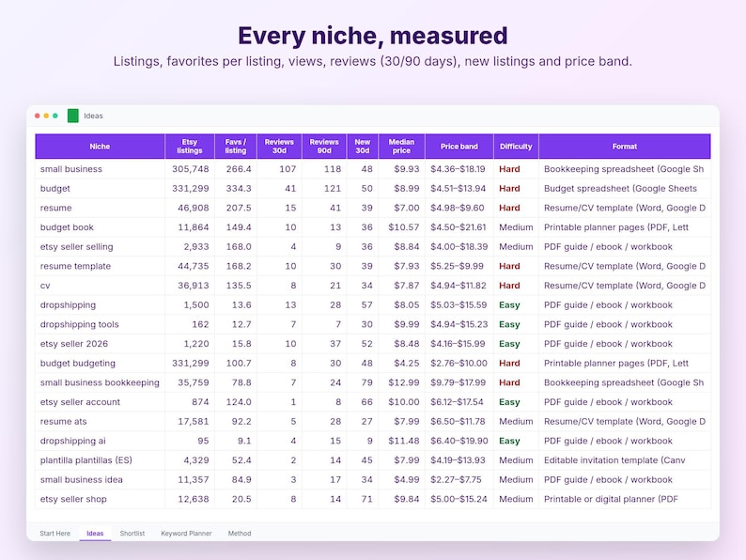Screen dimensions: 746x560
Task: Select Medium difficulty in etsy seller shop row
Action: click(x=516, y=499)
